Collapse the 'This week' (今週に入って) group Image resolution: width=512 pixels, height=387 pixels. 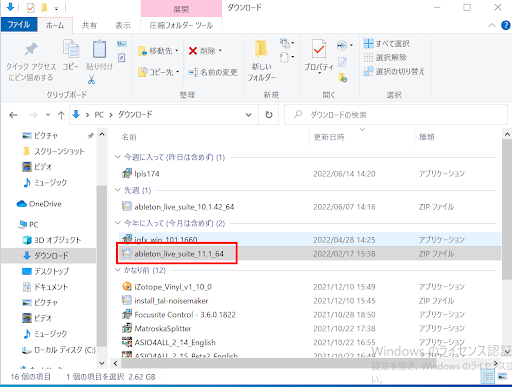(x=117, y=157)
